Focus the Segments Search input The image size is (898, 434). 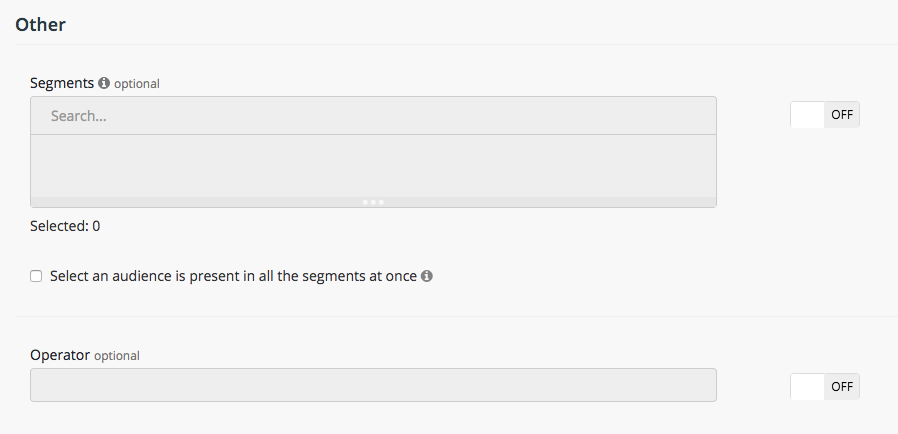pyautogui.click(x=373, y=116)
